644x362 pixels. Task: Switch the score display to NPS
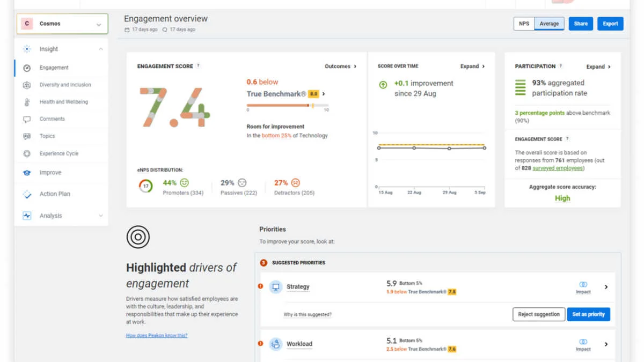click(523, 24)
